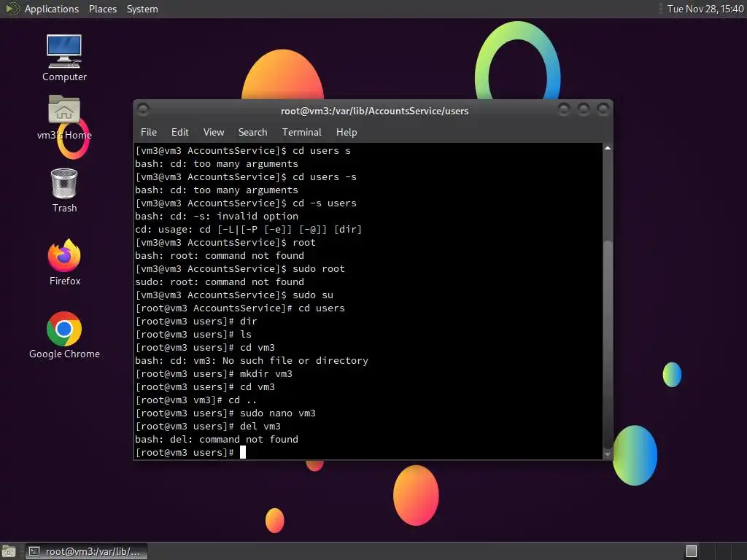Viewport: 747px width, 560px height.
Task: Close the terminal window
Action: [603, 110]
